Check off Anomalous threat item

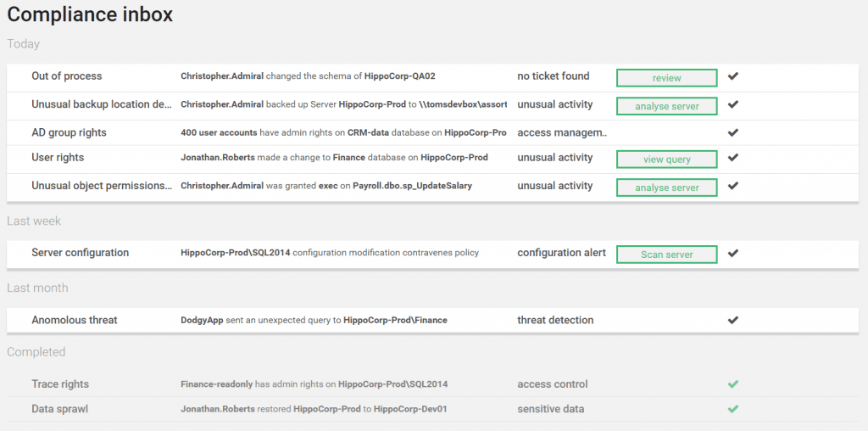733,320
